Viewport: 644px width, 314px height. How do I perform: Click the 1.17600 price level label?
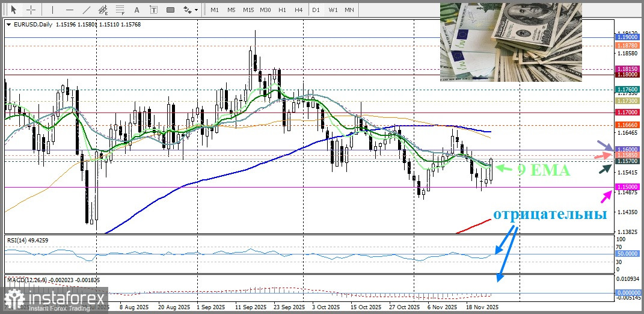(627, 89)
